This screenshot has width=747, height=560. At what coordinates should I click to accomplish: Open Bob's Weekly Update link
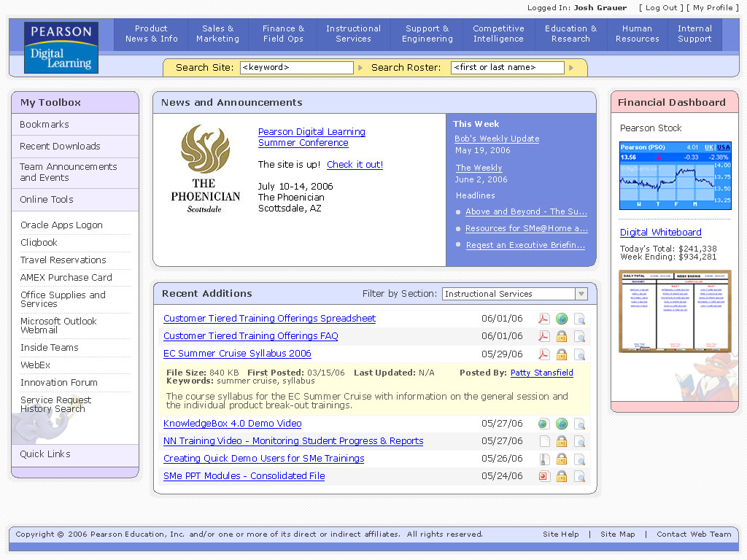[x=497, y=139]
